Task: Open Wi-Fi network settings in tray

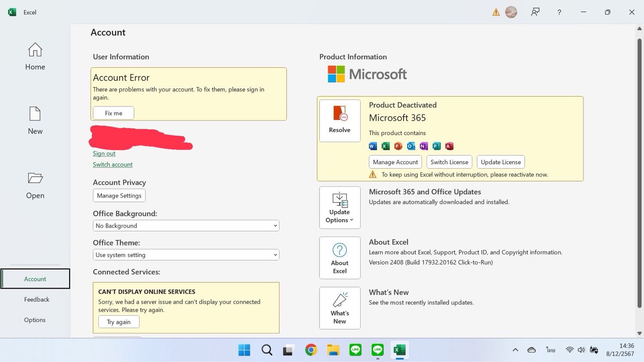Action: tap(570, 350)
